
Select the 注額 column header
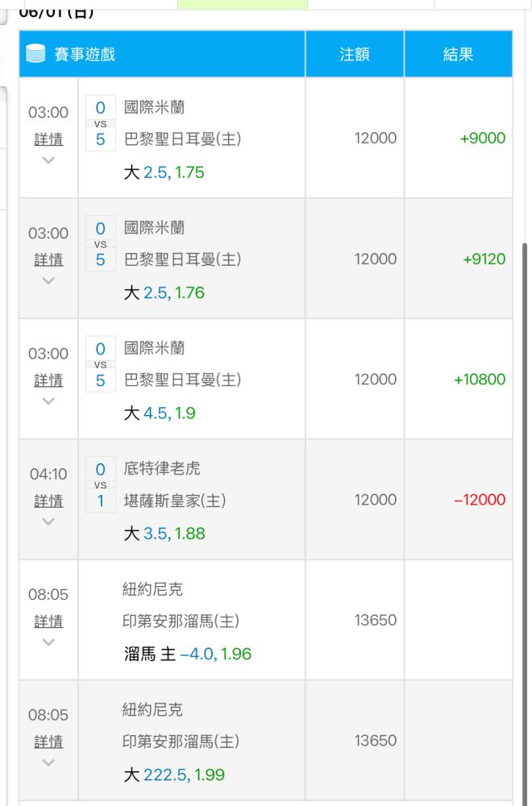[x=355, y=54]
